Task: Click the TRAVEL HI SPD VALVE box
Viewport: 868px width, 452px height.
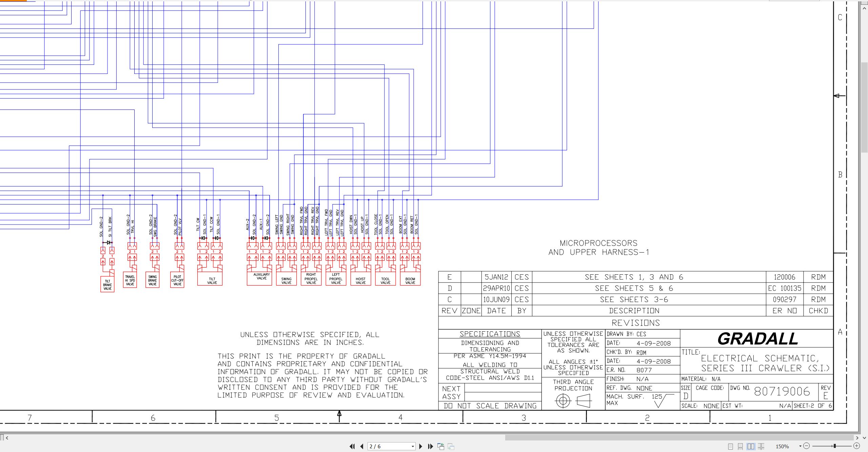Action: coord(130,280)
